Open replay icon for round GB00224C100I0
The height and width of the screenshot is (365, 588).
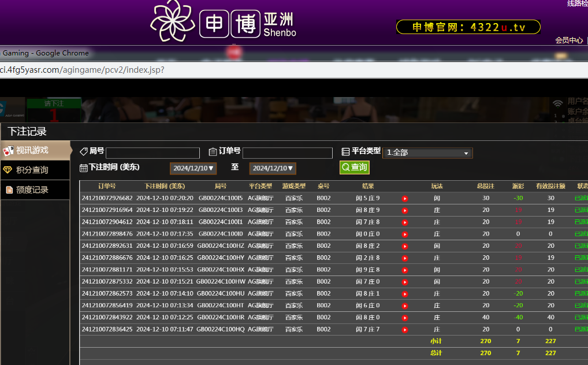point(405,234)
